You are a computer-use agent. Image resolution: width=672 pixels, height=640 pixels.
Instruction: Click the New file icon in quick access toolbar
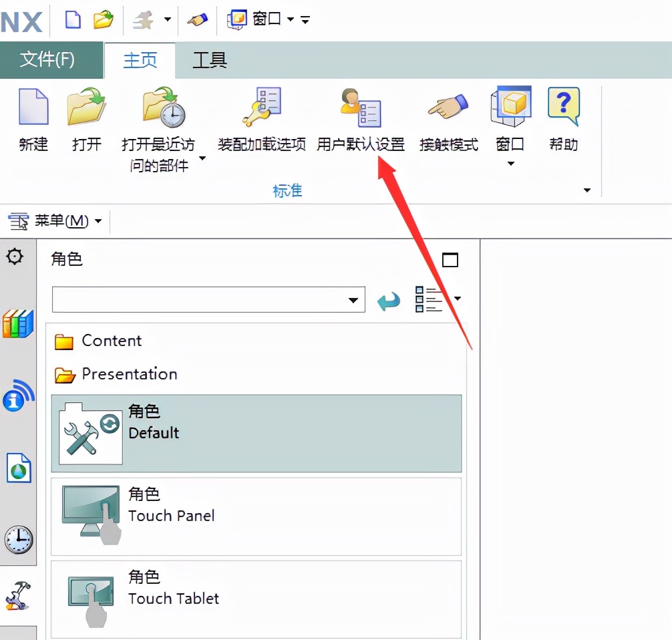click(x=72, y=19)
